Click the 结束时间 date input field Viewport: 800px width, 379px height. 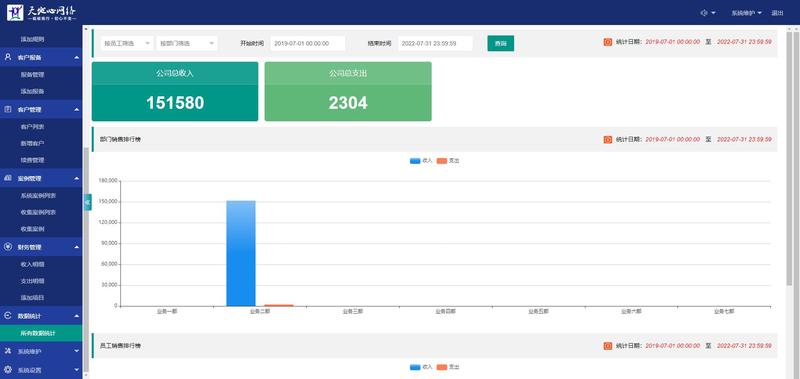tap(435, 43)
